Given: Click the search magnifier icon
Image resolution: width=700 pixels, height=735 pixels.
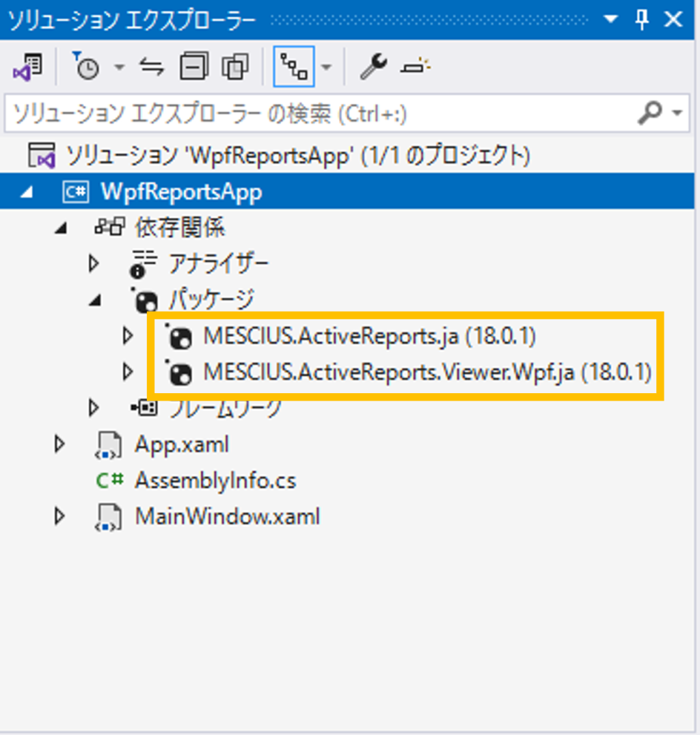Looking at the screenshot, I should [650, 113].
